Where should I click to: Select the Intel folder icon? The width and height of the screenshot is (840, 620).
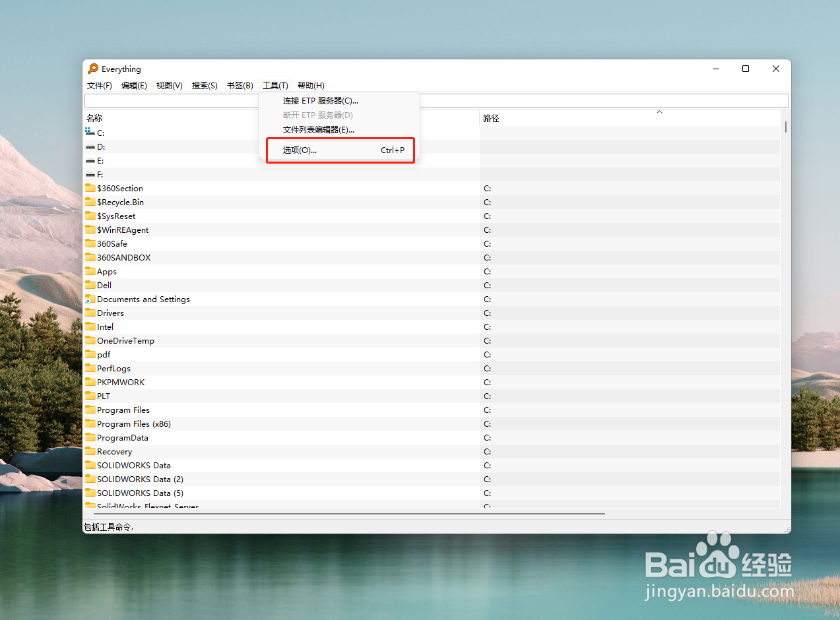90,326
